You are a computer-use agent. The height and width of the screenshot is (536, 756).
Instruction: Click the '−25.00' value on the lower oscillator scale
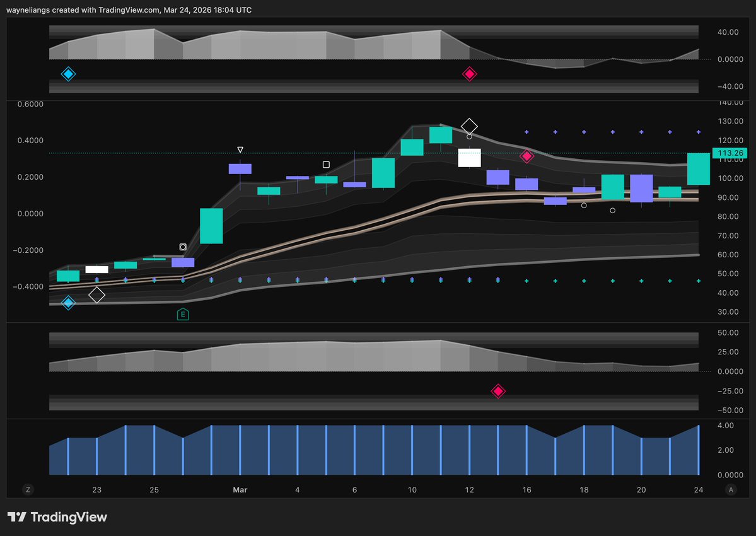tap(730, 391)
